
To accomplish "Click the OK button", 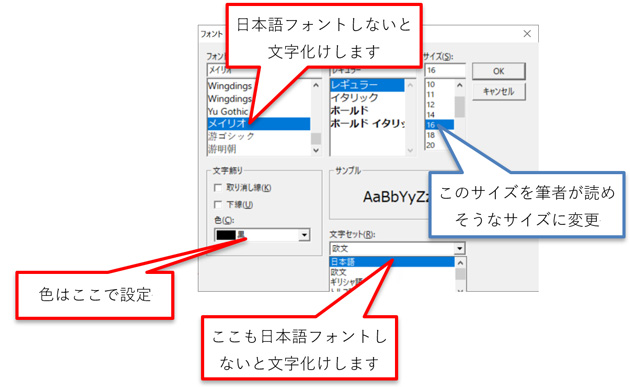I will point(499,72).
